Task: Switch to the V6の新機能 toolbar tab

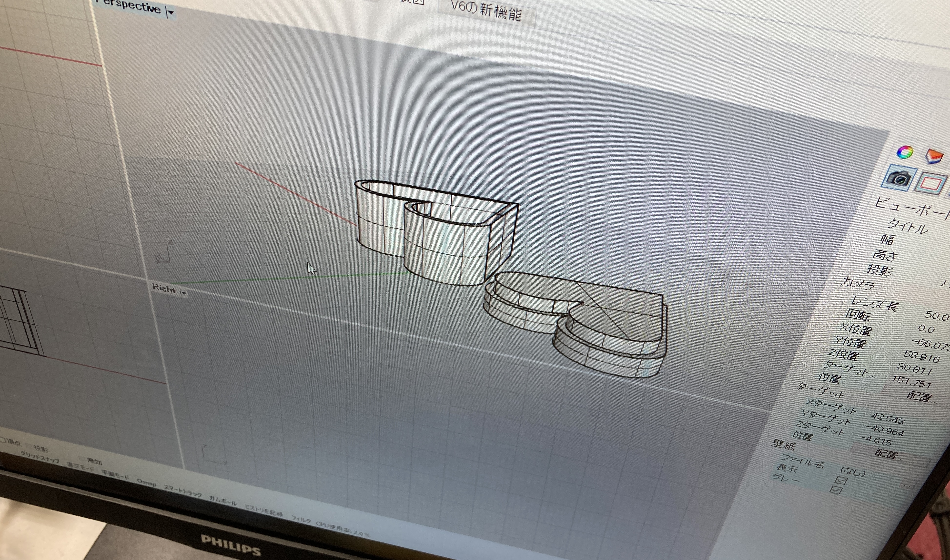Action: [486, 11]
